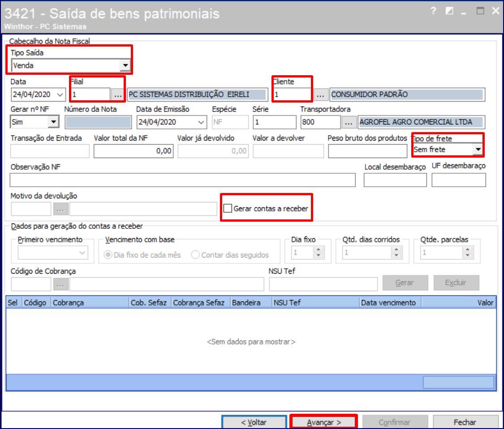Click the NSU Tef input field
The height and width of the screenshot is (429, 504).
click(323, 284)
